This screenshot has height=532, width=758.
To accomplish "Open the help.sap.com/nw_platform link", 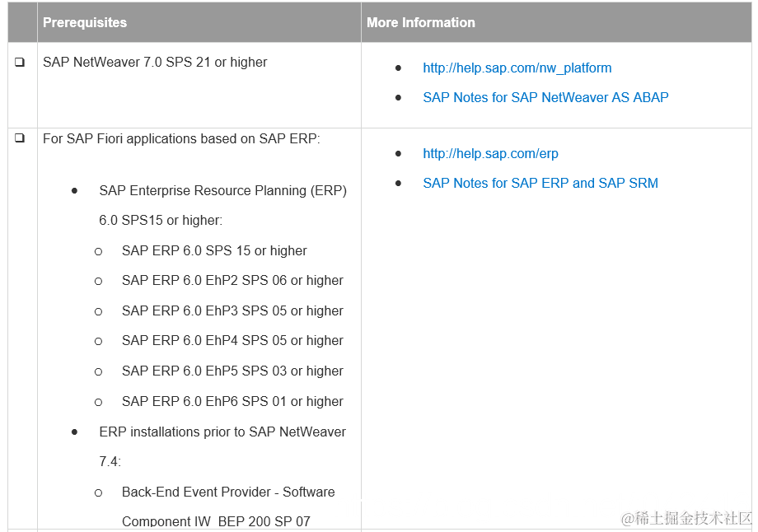I will (x=517, y=68).
